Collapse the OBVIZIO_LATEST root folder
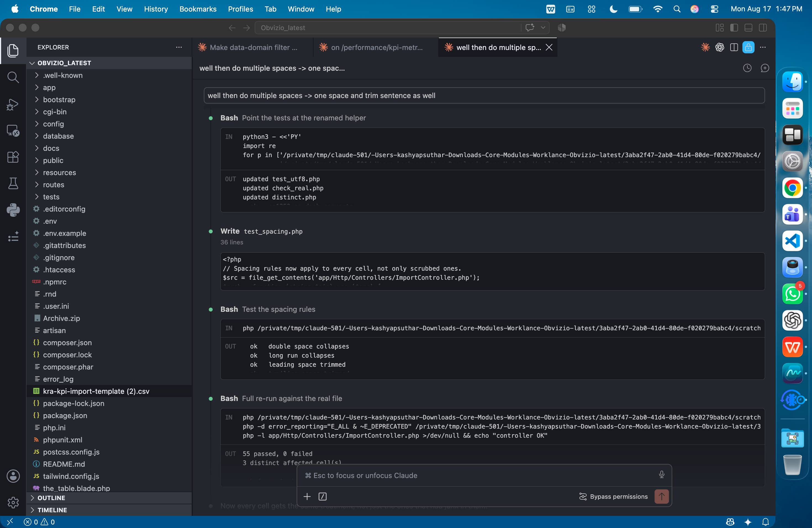The image size is (812, 528). click(64, 63)
